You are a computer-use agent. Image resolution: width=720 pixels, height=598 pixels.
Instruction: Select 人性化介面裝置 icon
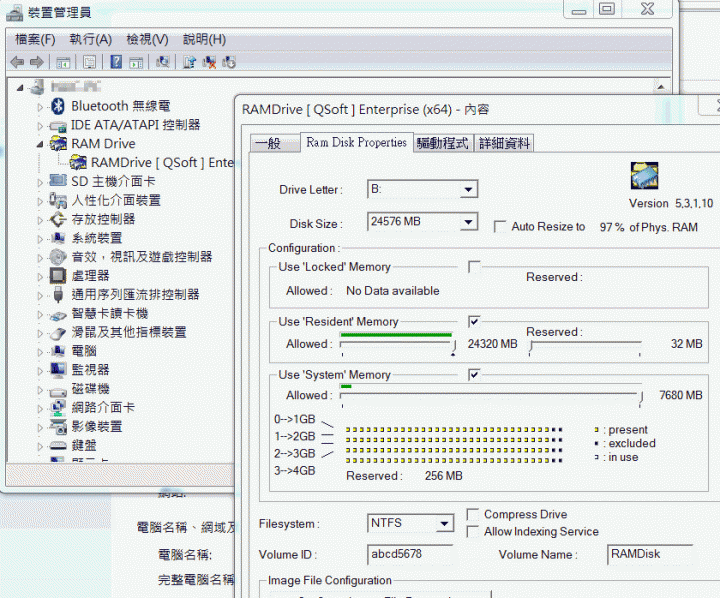[x=58, y=200]
